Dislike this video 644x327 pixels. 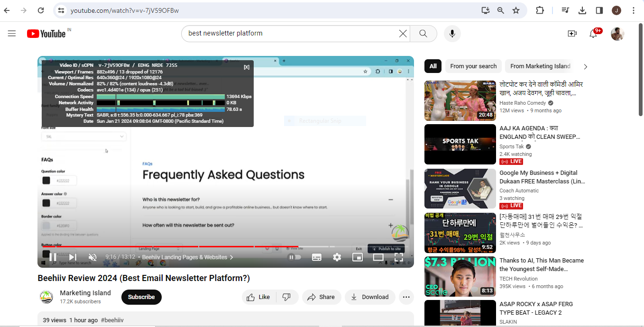coord(287,297)
